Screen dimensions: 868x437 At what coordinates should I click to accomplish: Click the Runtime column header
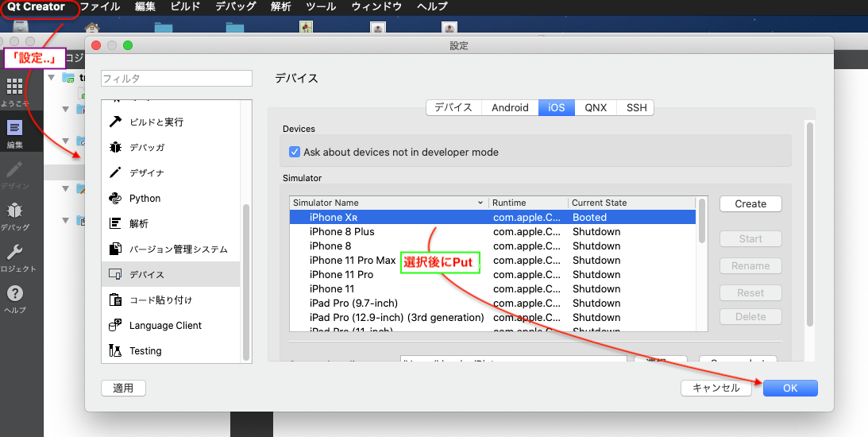click(x=529, y=203)
